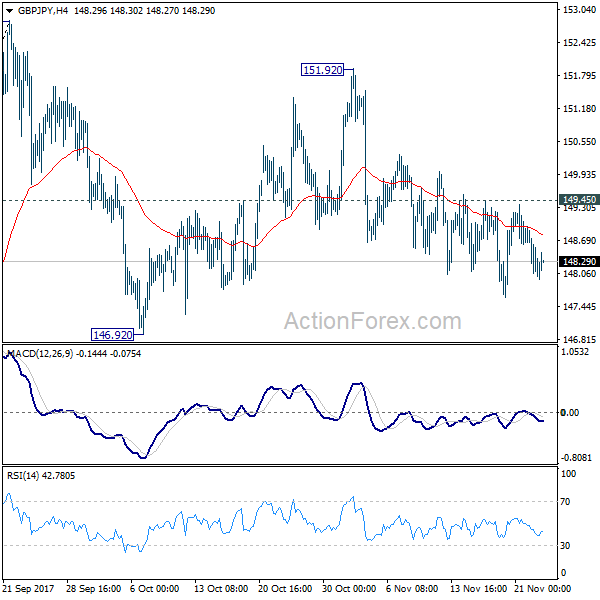Click the 147.445 price axis value
The image size is (600, 600).
(579, 307)
